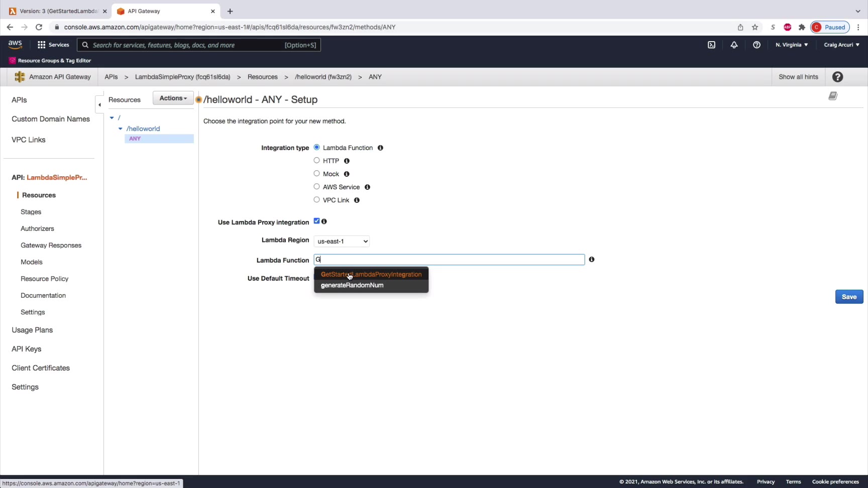Open Cookie preferences in the footer
The image size is (868, 488).
pos(835,482)
